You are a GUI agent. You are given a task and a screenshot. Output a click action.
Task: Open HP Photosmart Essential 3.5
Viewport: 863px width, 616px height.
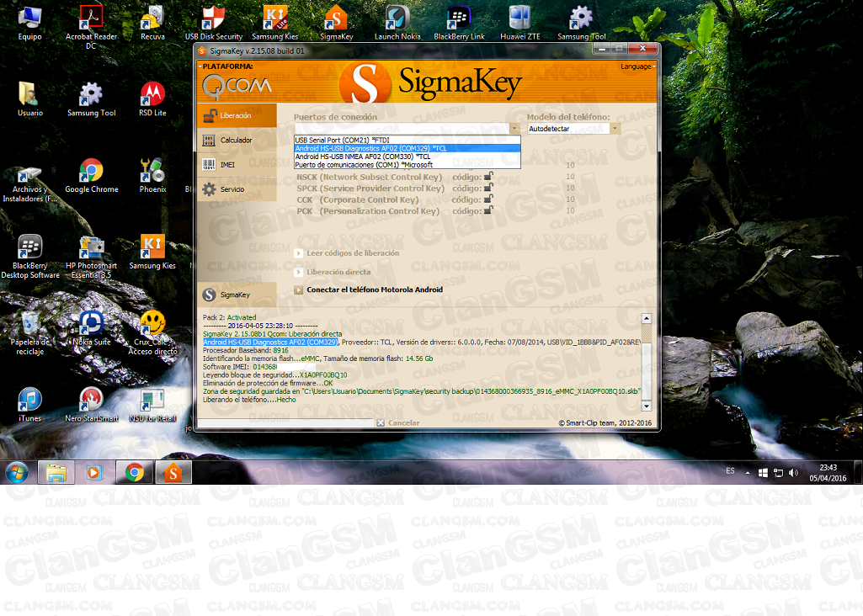pyautogui.click(x=91, y=257)
